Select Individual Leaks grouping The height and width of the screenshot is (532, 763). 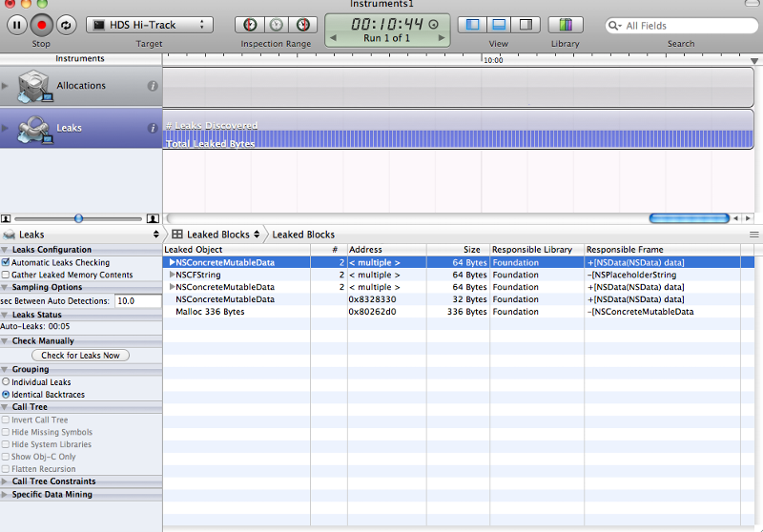point(6,381)
